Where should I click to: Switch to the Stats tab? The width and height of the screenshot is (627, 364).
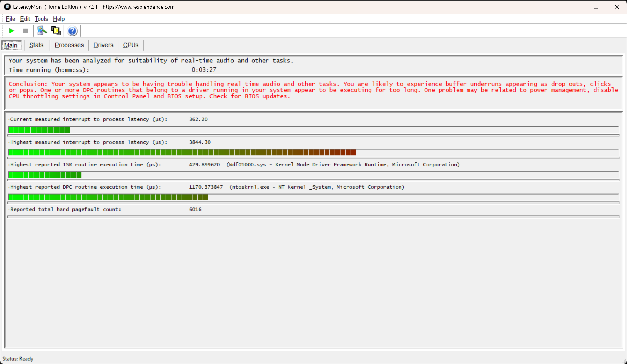click(36, 45)
